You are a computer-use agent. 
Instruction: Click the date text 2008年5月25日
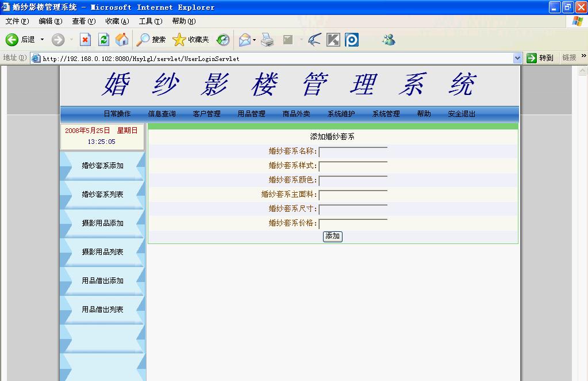[x=87, y=131]
